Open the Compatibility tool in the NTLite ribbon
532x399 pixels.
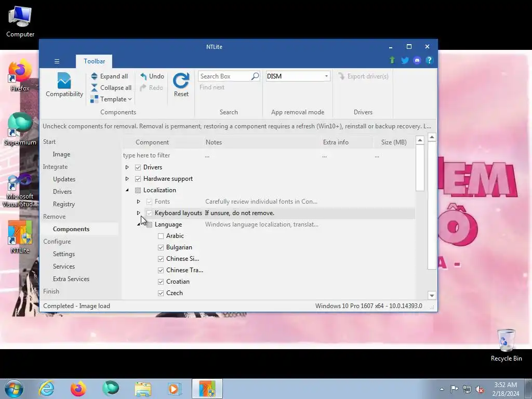point(64,85)
